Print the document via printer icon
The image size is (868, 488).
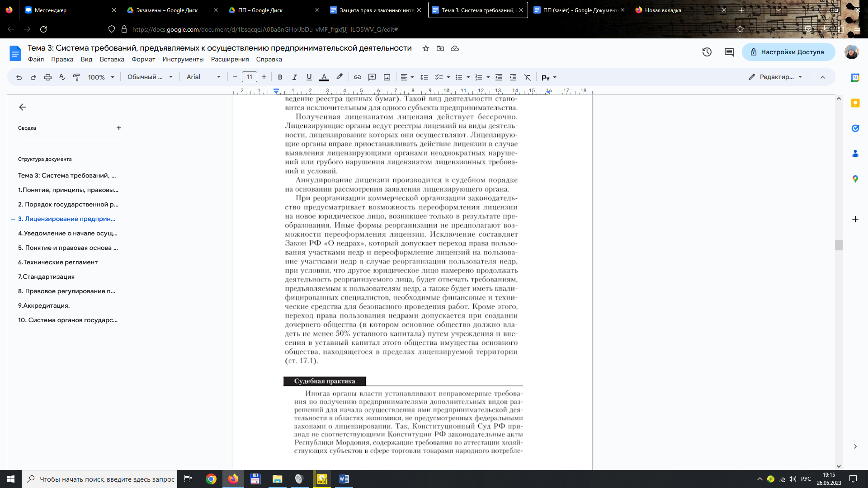pyautogui.click(x=48, y=77)
